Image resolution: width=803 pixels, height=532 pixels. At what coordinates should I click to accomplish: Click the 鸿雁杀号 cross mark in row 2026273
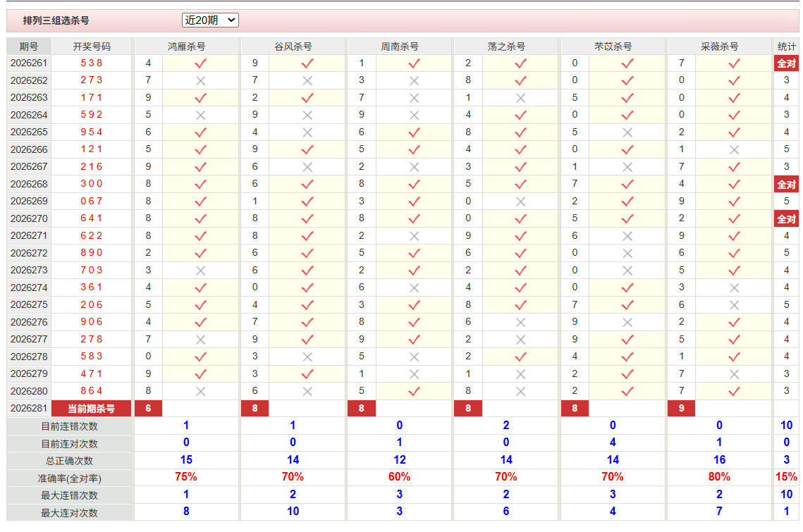[x=201, y=271]
